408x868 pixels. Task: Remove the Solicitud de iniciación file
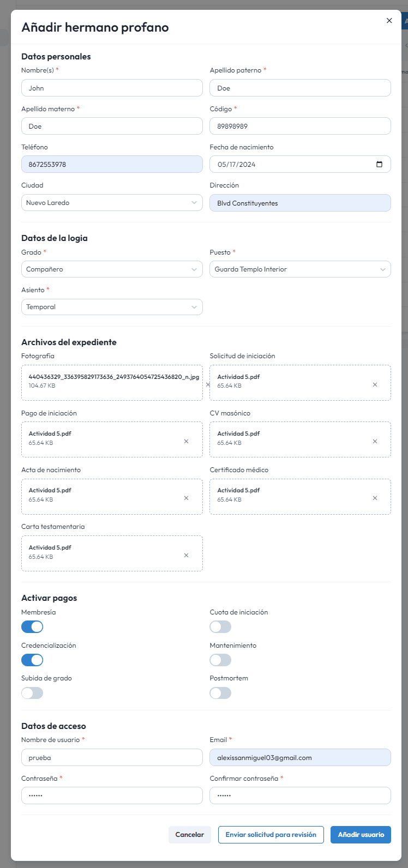(375, 384)
